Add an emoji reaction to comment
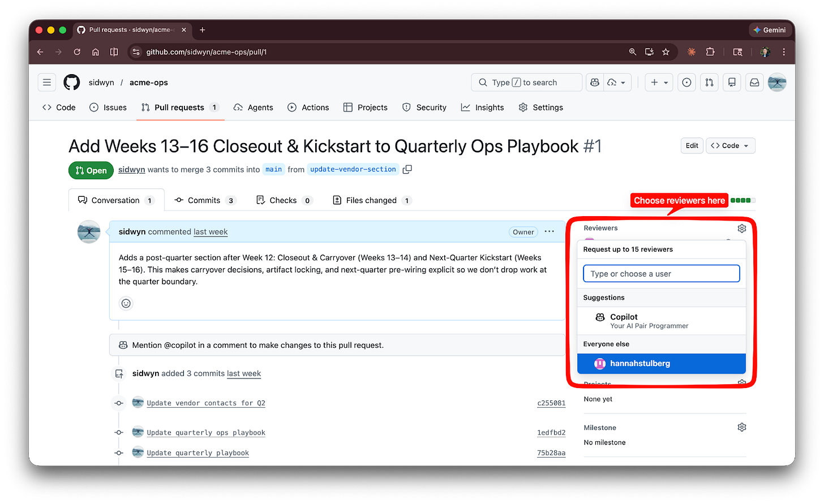 pyautogui.click(x=126, y=303)
